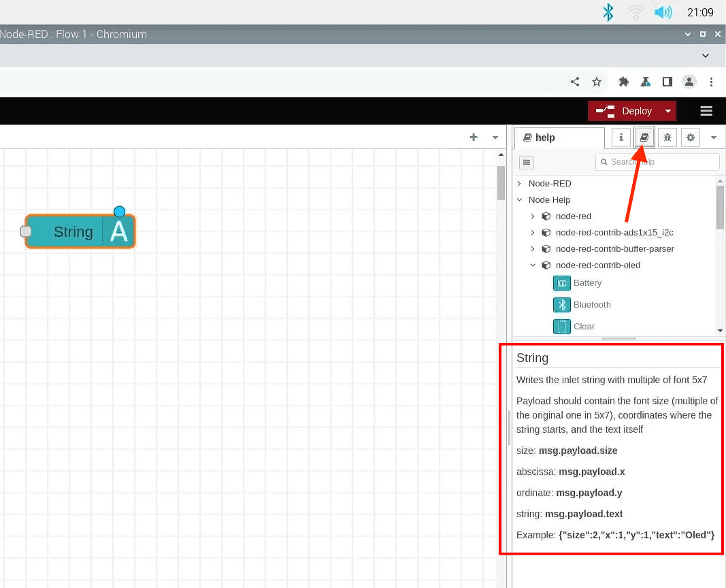Select the help book sidebar icon

point(644,137)
